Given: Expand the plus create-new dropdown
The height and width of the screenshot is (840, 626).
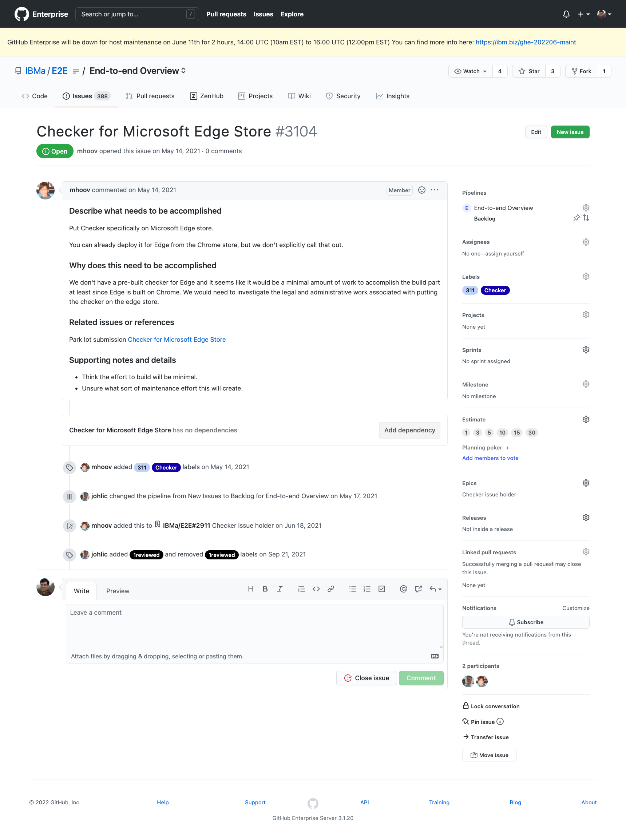Looking at the screenshot, I should pos(583,13).
